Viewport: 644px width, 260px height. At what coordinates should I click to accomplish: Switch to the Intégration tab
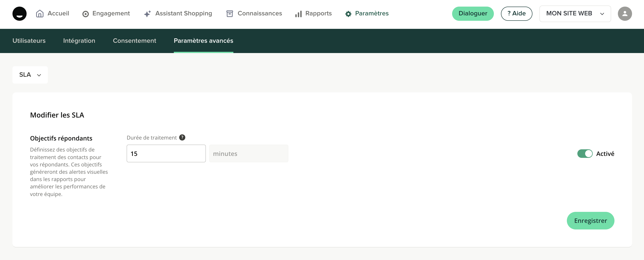click(79, 41)
